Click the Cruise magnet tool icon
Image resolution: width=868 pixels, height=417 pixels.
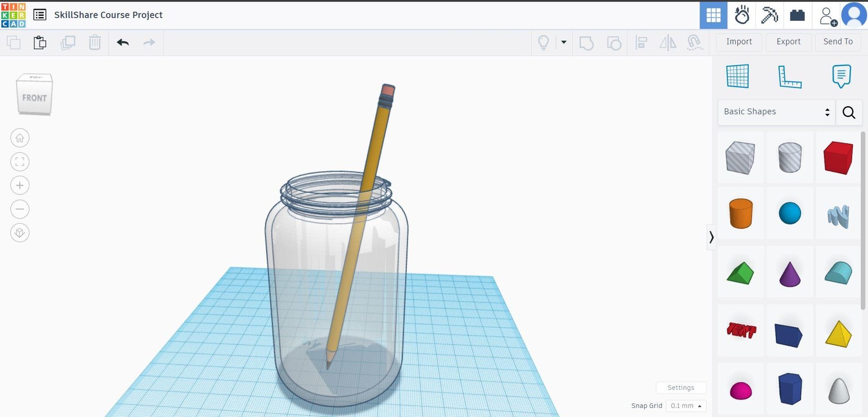point(695,42)
